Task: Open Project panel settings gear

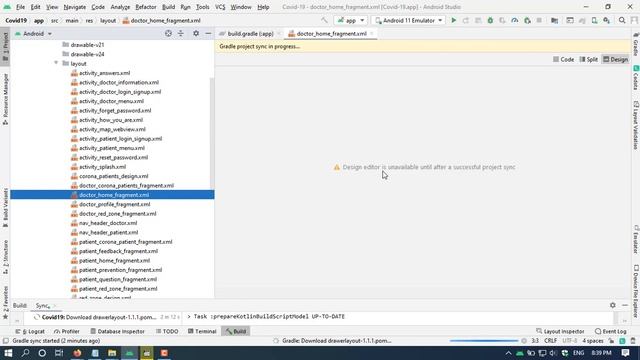Action: pos(196,33)
